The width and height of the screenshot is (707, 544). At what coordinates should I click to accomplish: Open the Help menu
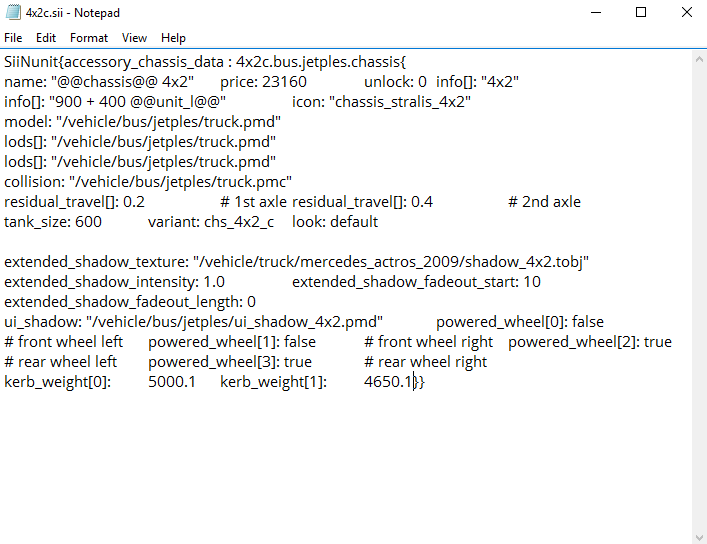point(173,38)
